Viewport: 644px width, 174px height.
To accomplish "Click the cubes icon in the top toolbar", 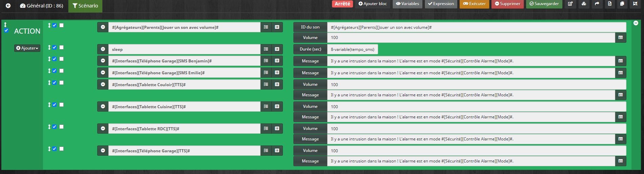I will [x=584, y=4].
